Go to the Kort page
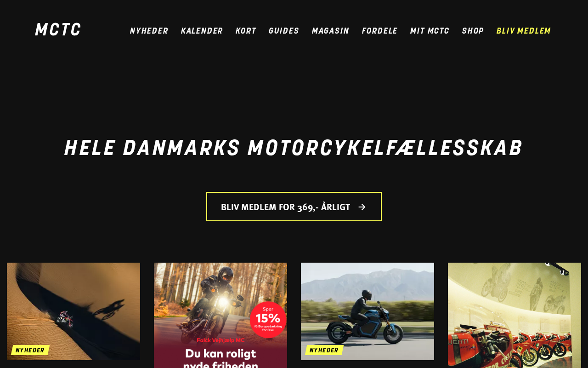The width and height of the screenshot is (588, 368). coord(246,31)
